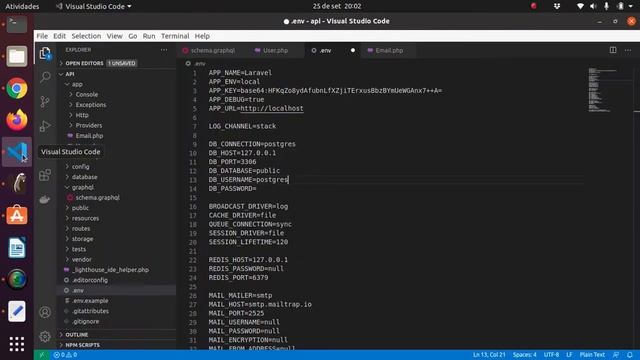Image resolution: width=640 pixels, height=360 pixels.
Task: Open the text editor dock icon
Action: pos(17,311)
